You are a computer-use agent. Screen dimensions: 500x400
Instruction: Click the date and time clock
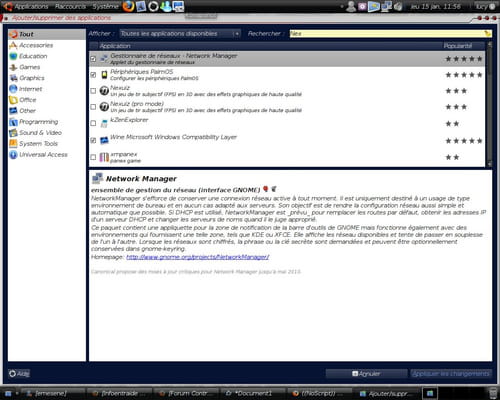click(435, 6)
